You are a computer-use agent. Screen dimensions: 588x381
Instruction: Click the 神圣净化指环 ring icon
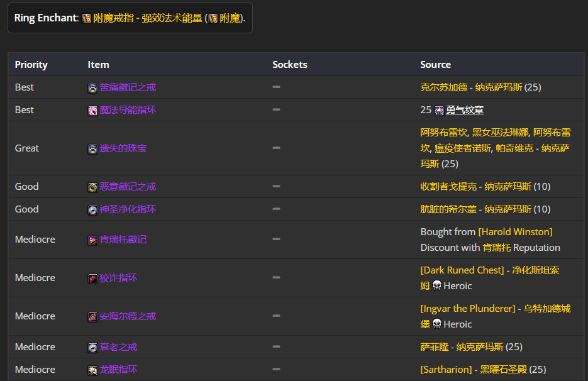[92, 210]
